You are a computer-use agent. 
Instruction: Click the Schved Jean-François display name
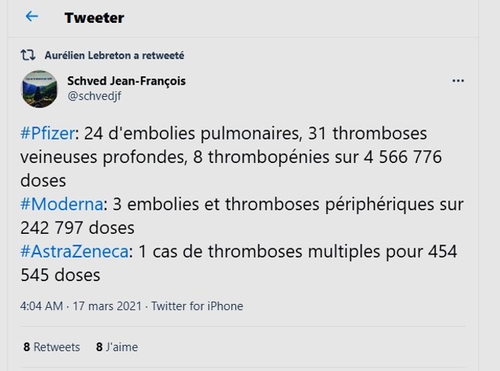126,81
